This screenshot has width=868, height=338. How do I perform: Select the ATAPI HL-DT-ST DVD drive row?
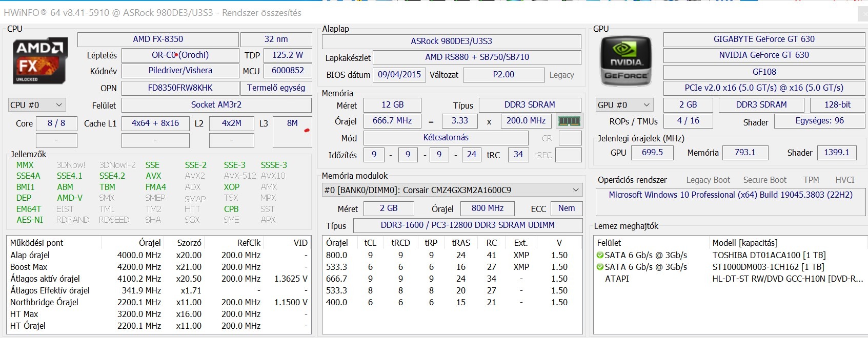[x=729, y=279]
